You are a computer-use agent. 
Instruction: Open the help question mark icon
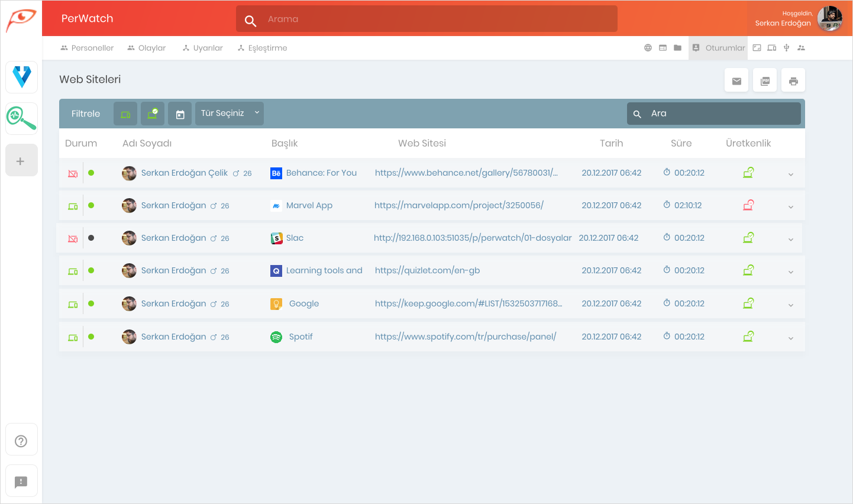point(22,441)
